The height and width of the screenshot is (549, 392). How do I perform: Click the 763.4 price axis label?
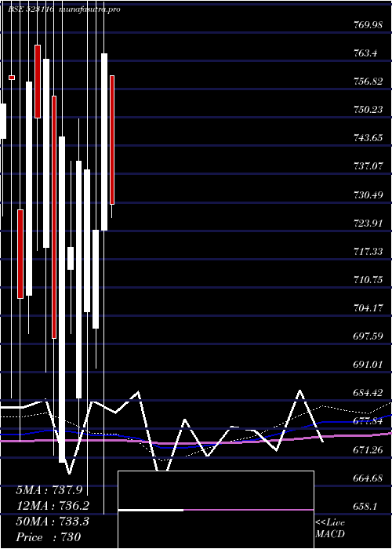click(x=366, y=53)
